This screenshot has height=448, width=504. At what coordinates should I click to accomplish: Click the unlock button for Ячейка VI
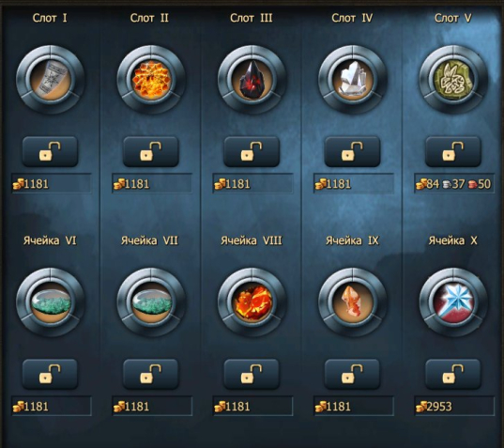50,375
